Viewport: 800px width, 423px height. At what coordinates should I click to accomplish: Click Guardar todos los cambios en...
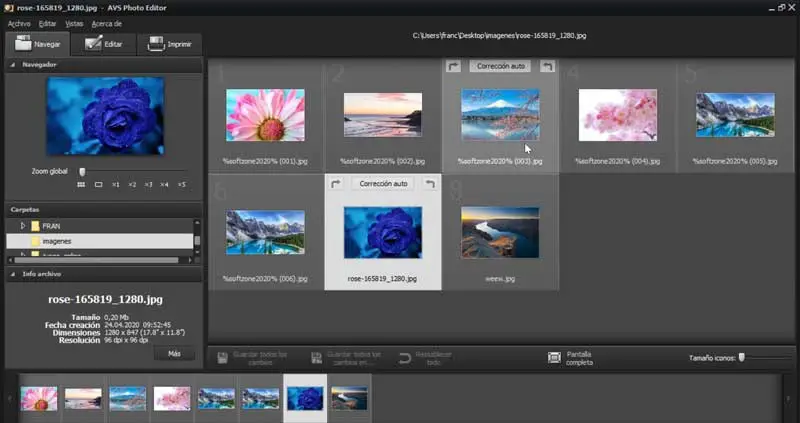346,358
